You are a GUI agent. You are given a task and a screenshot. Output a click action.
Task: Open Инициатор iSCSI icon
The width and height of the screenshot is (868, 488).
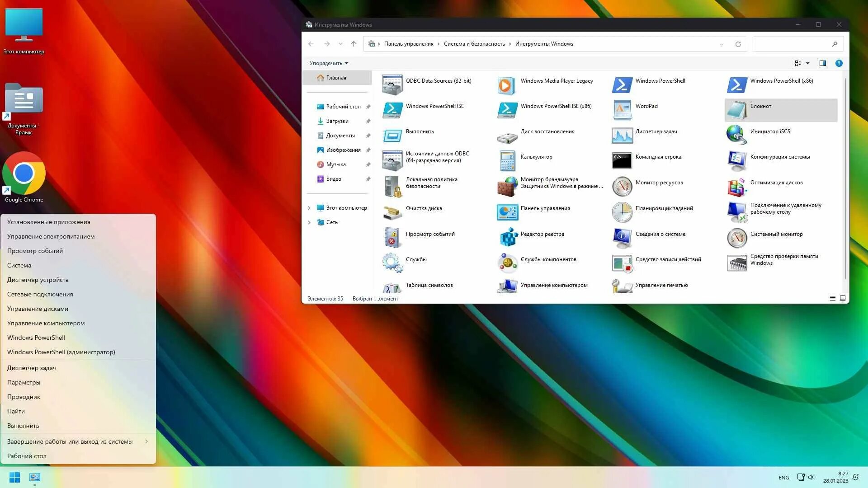(736, 136)
